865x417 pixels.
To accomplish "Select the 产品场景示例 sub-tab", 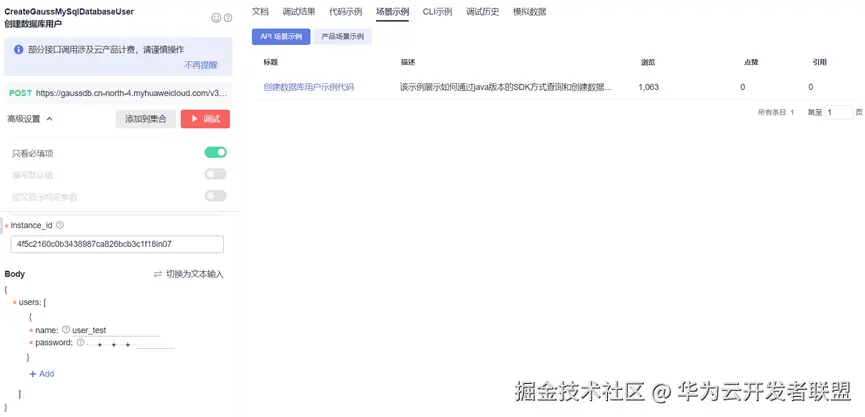I will click(343, 36).
